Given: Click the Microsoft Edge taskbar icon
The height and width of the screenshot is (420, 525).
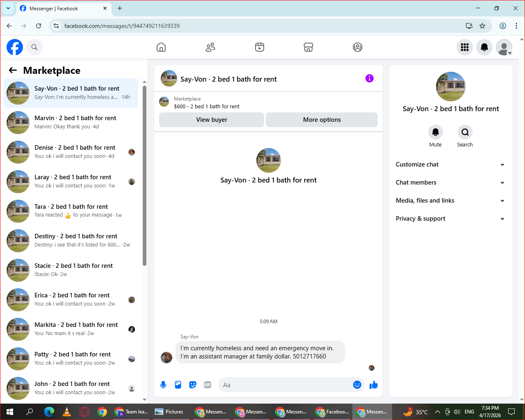Looking at the screenshot, I should click(49, 412).
